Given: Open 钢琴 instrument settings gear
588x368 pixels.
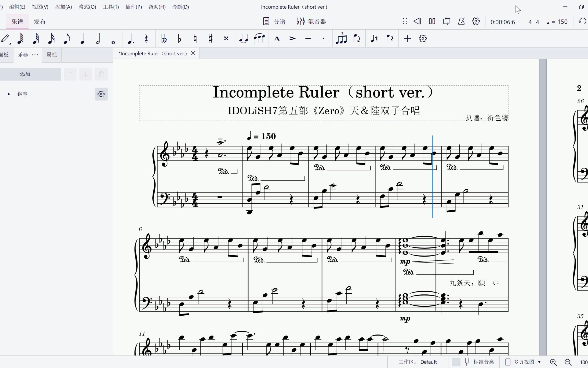Looking at the screenshot, I should (x=101, y=94).
